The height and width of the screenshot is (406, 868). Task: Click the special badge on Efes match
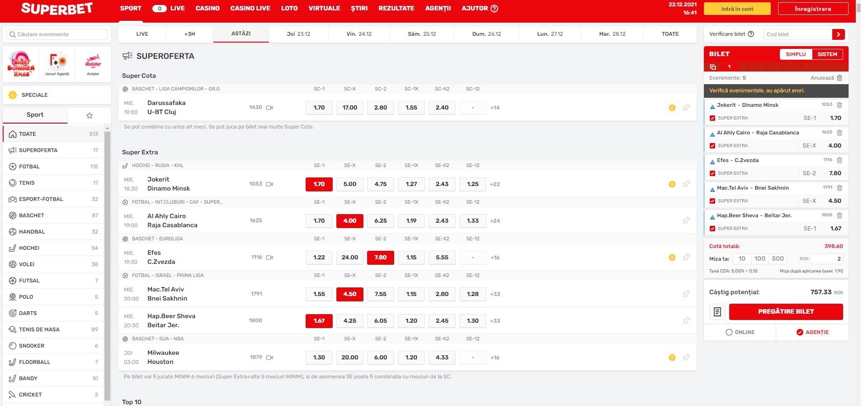(672, 258)
